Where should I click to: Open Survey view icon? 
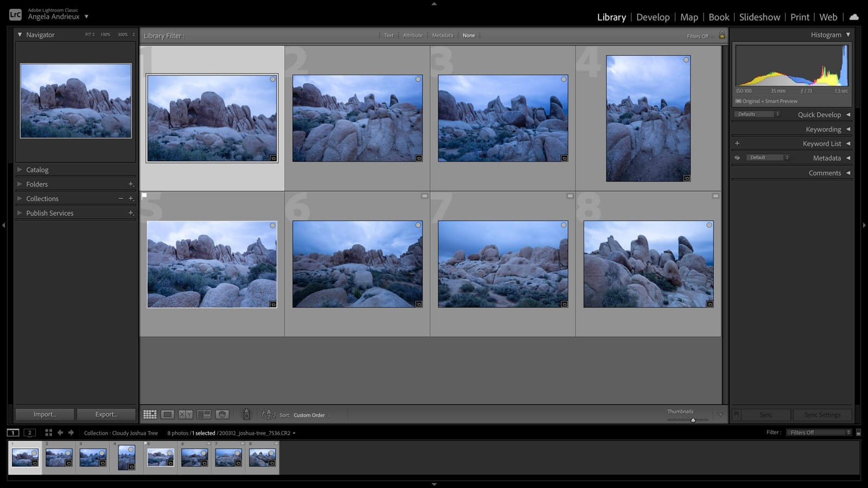[204, 415]
